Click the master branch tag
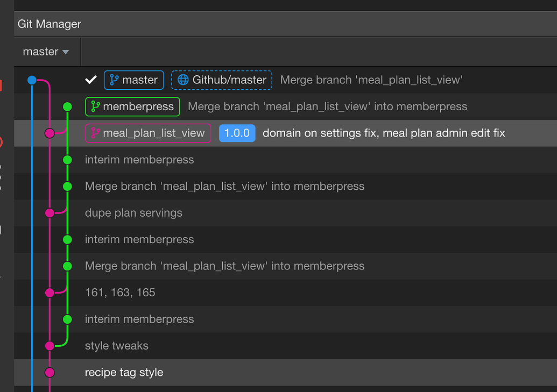The image size is (557, 392). (133, 80)
